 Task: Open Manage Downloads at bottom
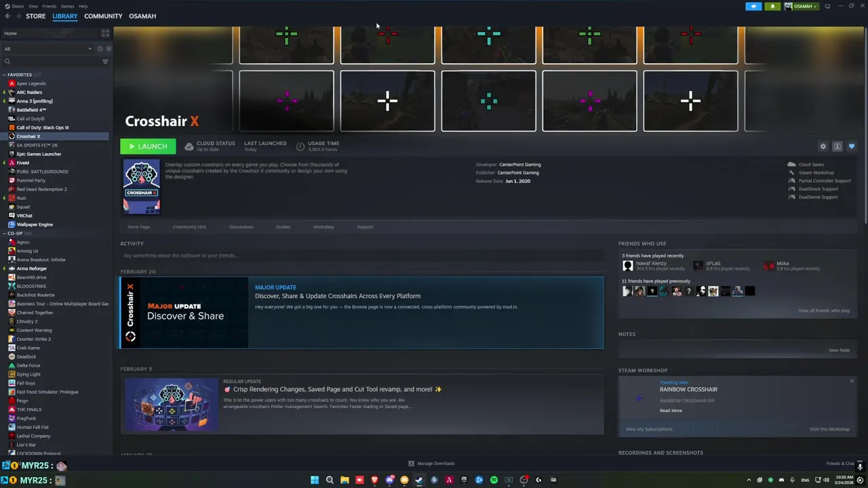click(x=431, y=464)
